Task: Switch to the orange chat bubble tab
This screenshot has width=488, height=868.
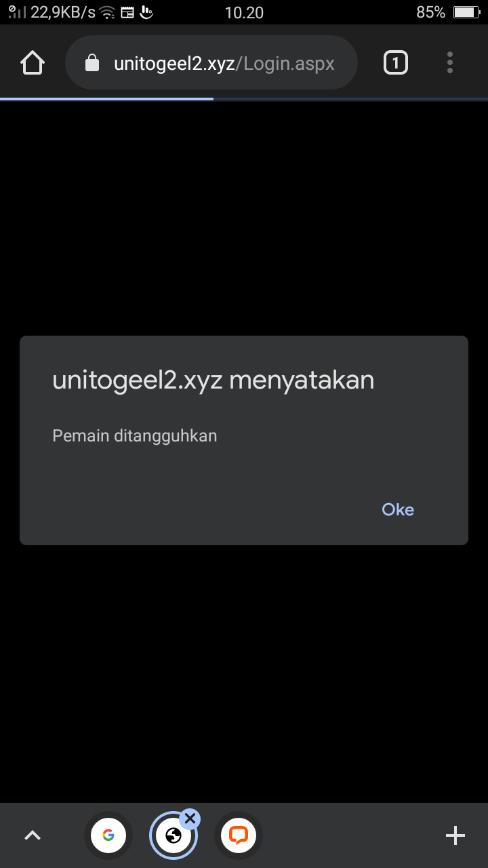Action: click(x=239, y=835)
